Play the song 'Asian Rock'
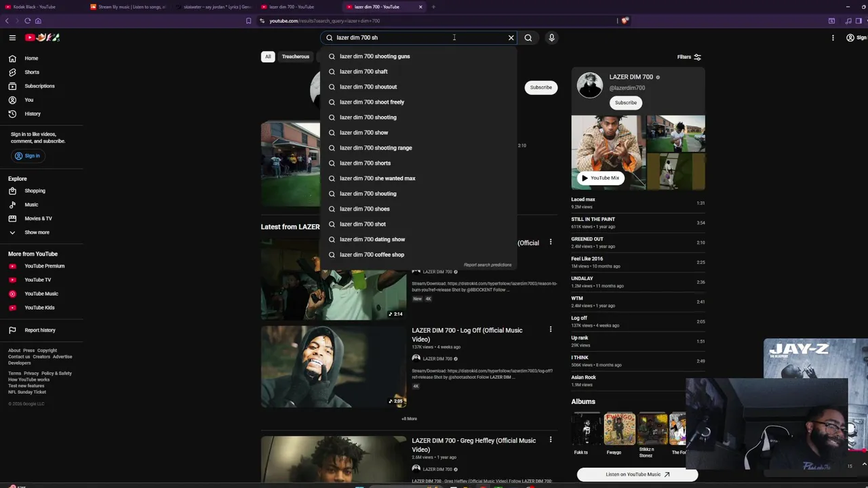The height and width of the screenshot is (488, 868). pyautogui.click(x=637, y=380)
